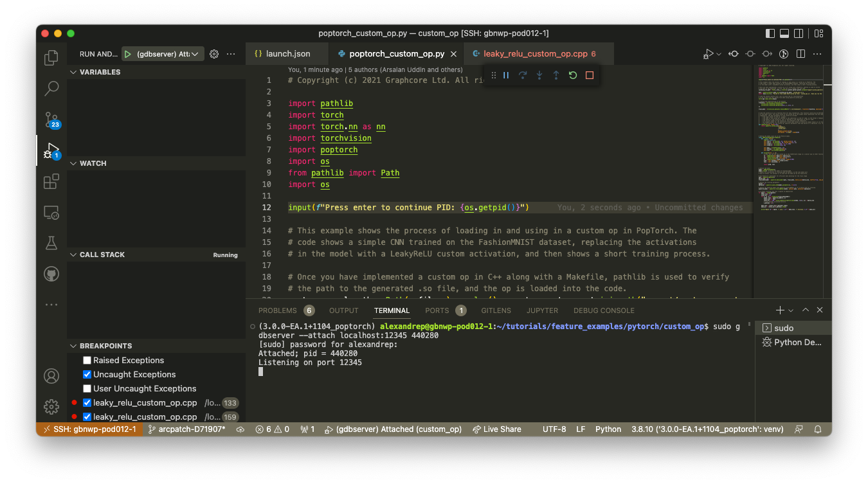This screenshot has height=484, width=868.
Task: Open the DEBUG CONSOLE panel tab
Action: 604,310
